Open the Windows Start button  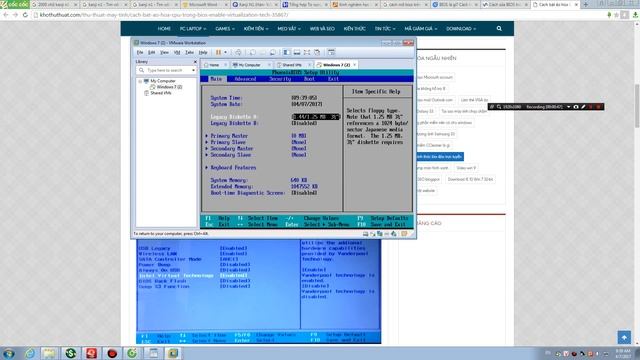tap(9, 353)
